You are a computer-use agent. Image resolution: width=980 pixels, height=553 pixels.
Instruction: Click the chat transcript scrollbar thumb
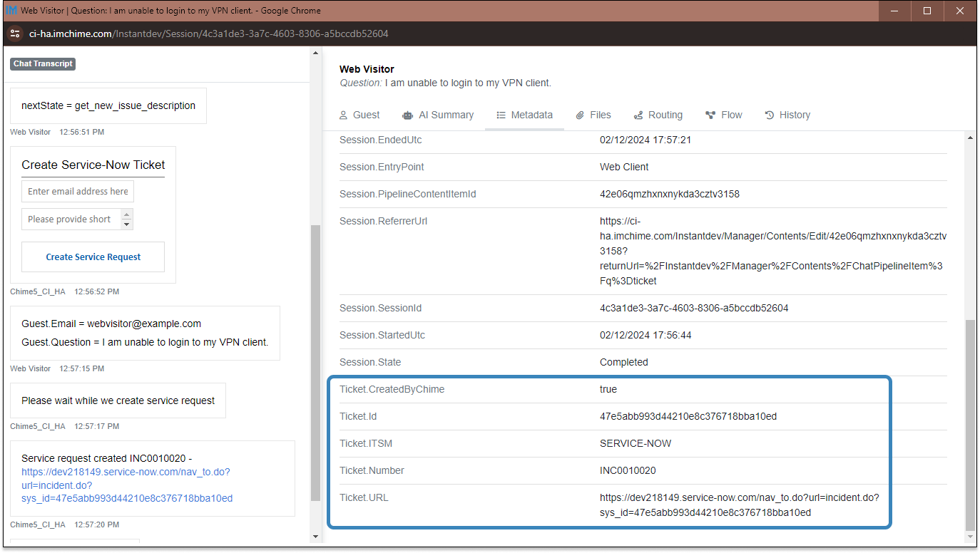(x=316, y=363)
